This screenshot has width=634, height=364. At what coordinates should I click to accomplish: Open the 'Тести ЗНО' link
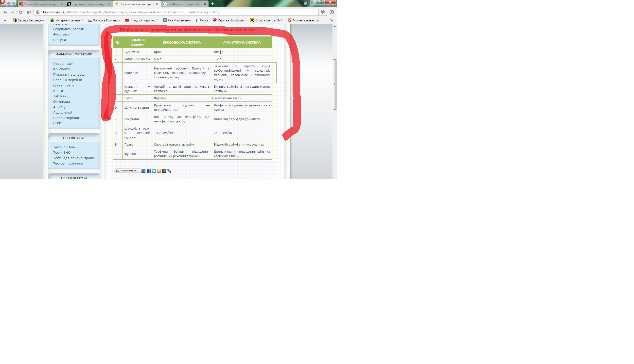pyautogui.click(x=62, y=152)
